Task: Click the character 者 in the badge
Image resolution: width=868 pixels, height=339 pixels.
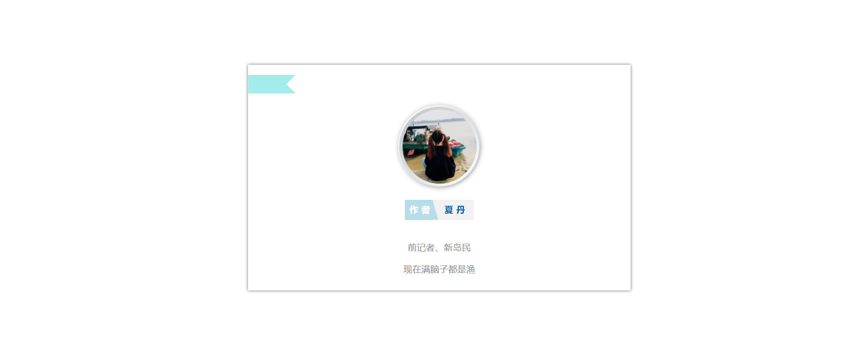Action: [x=426, y=210]
